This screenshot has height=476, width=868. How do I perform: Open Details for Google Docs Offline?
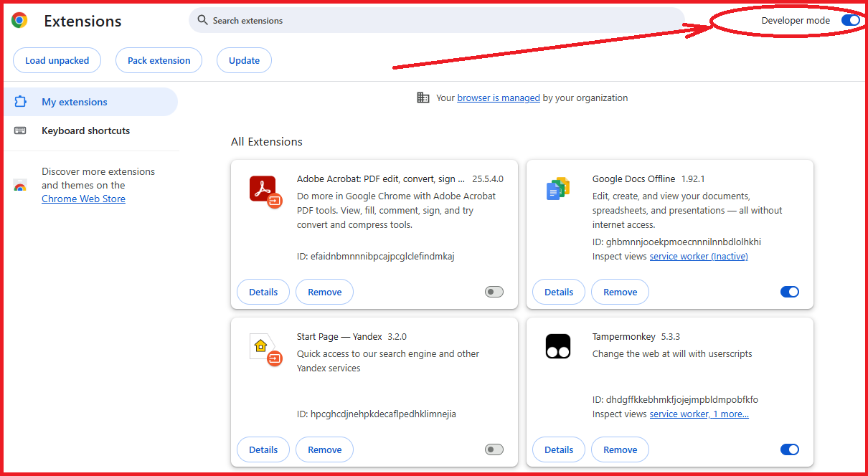point(559,292)
